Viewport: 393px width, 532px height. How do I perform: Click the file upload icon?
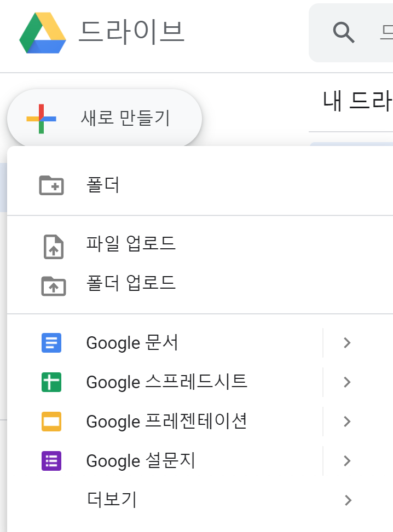(x=54, y=247)
